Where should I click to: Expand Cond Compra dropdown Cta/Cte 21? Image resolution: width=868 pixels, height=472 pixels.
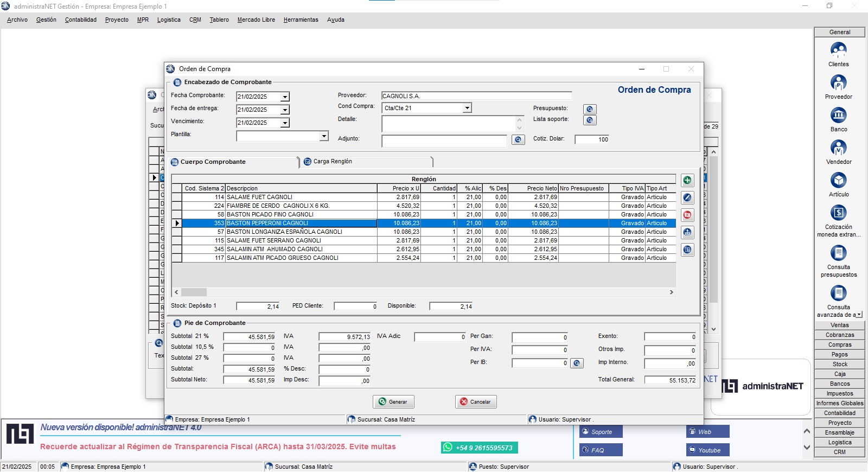(467, 107)
